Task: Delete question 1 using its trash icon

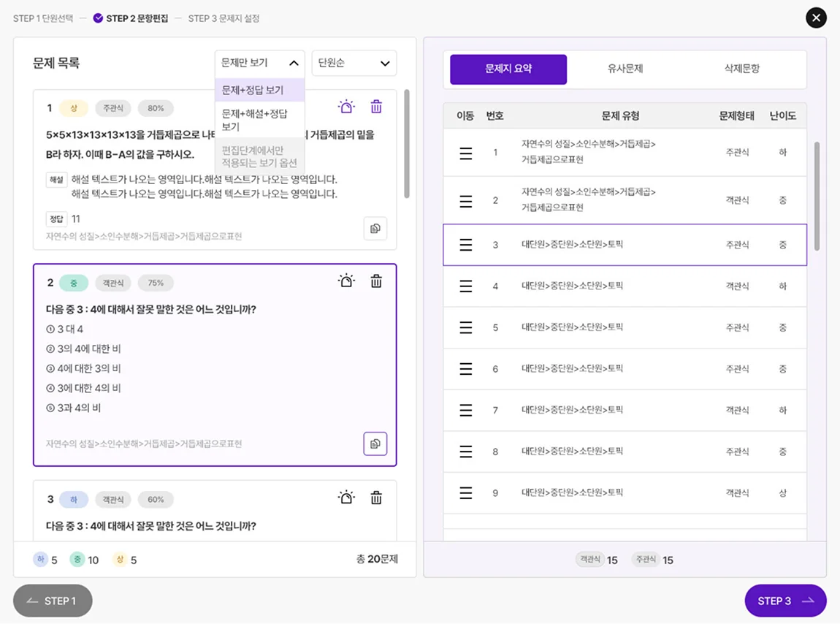Action: point(375,106)
